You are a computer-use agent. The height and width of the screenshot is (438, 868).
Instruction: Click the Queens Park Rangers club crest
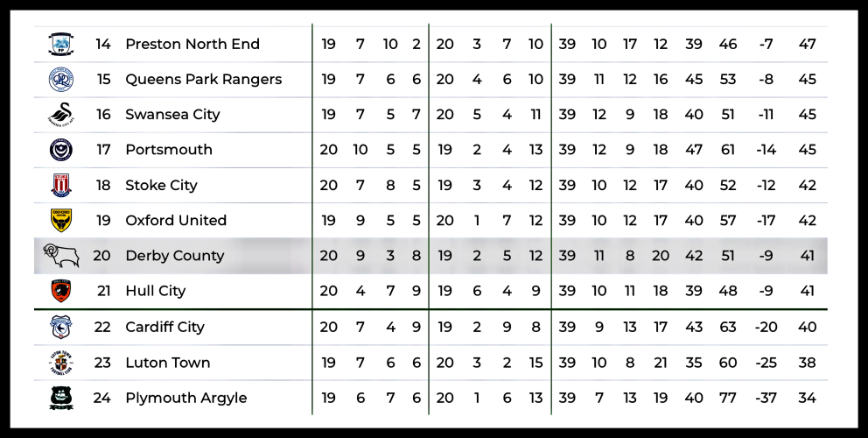click(60, 79)
